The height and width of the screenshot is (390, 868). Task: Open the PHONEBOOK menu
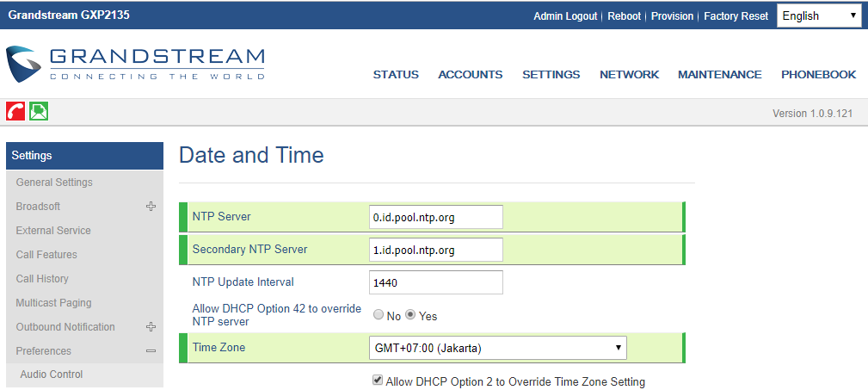point(819,74)
